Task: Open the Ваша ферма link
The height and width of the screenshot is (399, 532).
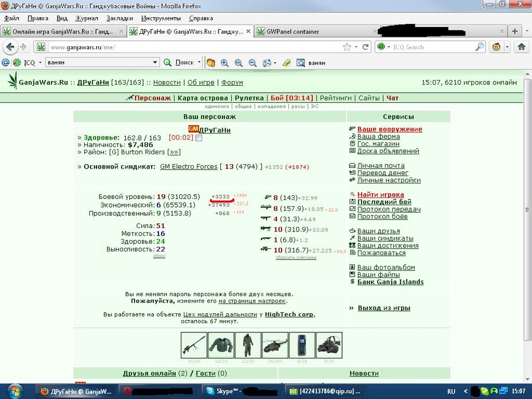Action: pyautogui.click(x=378, y=136)
